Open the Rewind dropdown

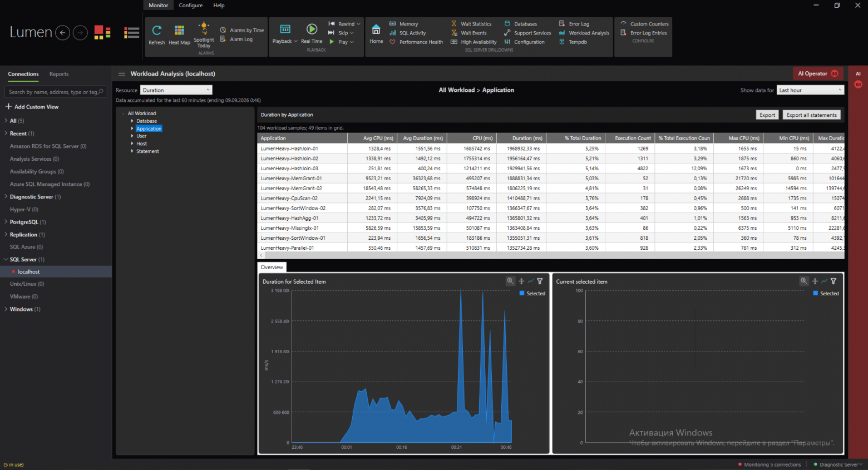[344, 24]
